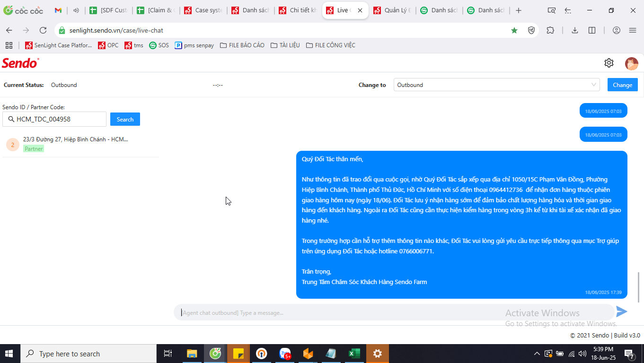The image size is (644, 363).
Task: Go back to the previous page
Action: tap(9, 30)
